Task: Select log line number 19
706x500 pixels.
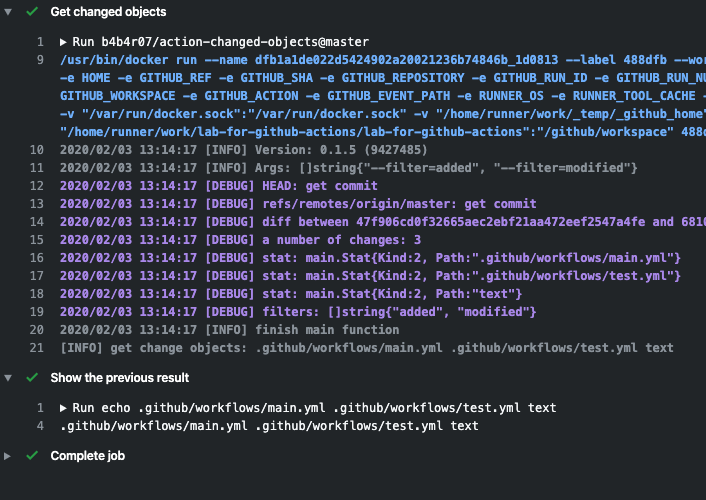Action: [37, 312]
